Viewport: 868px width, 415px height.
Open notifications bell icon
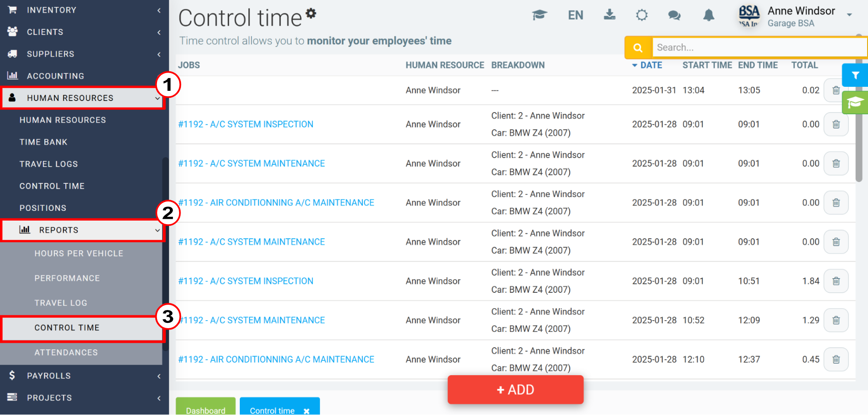coord(709,16)
